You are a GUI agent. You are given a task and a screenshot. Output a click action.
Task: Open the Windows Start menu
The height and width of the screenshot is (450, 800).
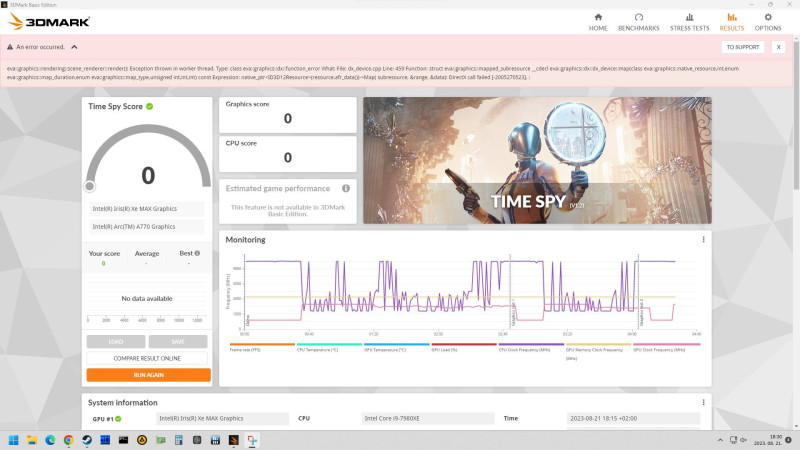(14, 440)
